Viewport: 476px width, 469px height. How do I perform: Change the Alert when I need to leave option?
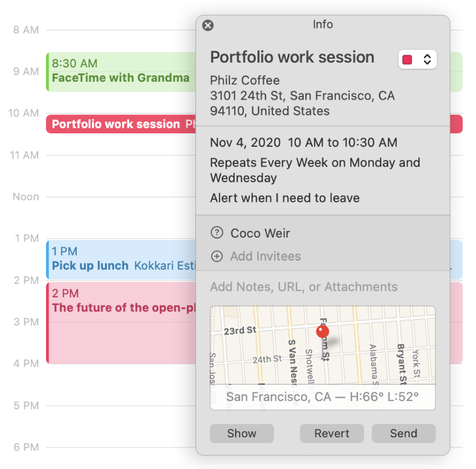[285, 198]
